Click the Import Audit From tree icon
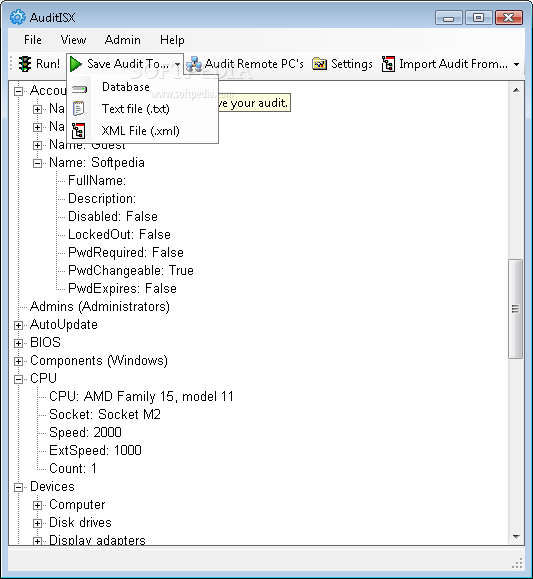This screenshot has height=579, width=533. pyautogui.click(x=388, y=64)
